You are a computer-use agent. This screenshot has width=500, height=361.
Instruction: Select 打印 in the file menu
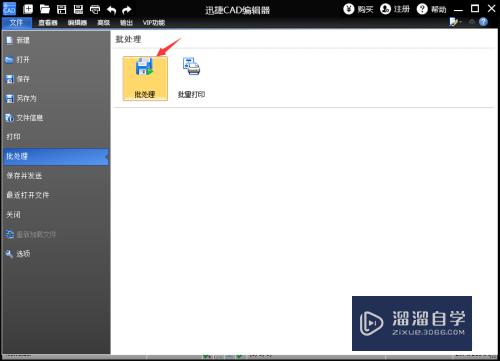coord(55,137)
